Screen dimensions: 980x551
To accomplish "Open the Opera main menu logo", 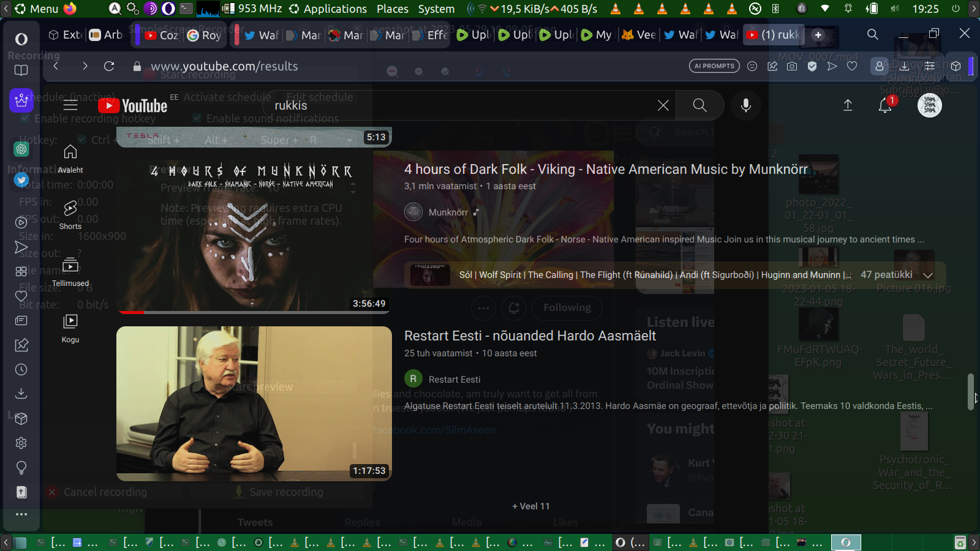I will 21,39.
